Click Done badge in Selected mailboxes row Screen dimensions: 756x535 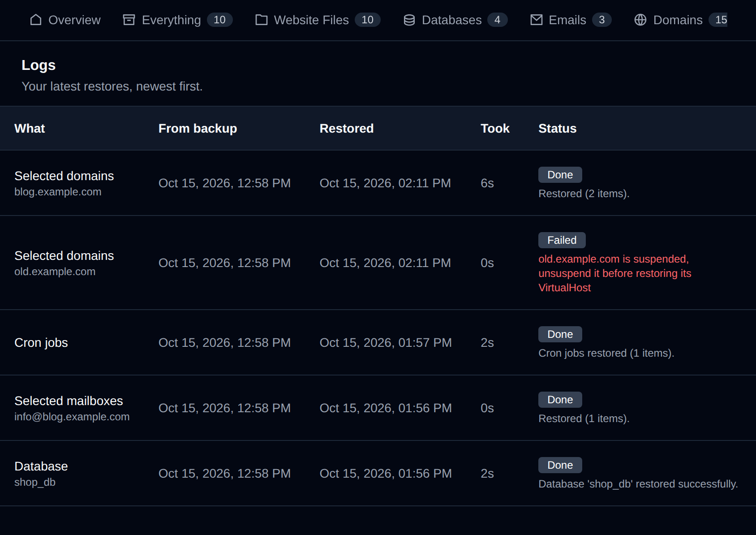pos(560,400)
